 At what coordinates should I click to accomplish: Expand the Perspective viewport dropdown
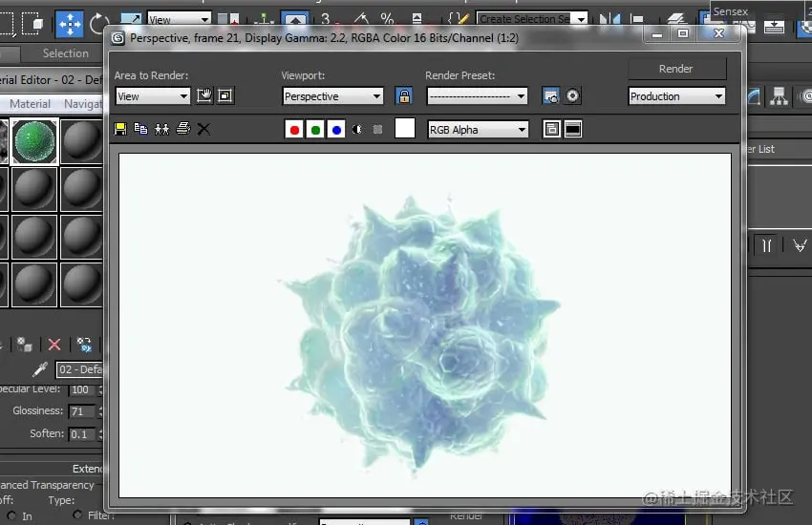(x=333, y=96)
